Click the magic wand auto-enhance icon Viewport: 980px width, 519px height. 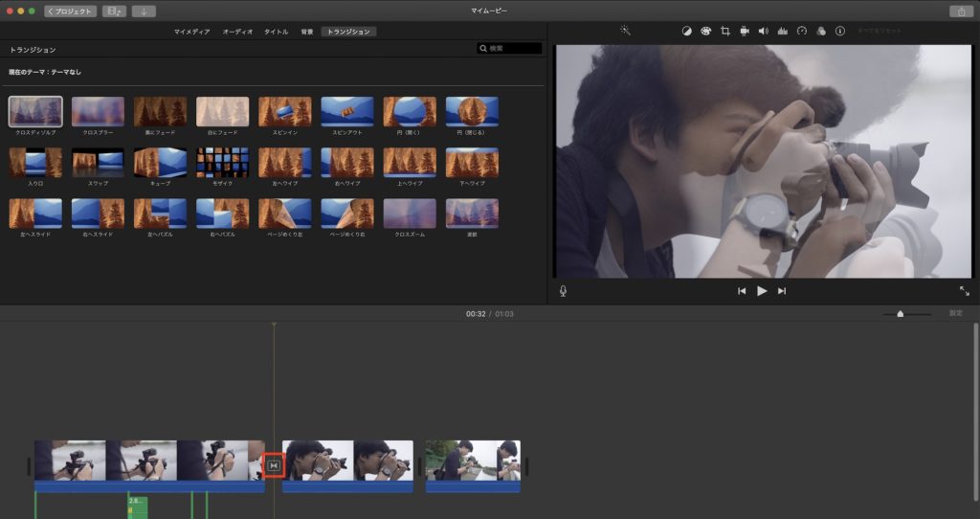pyautogui.click(x=625, y=31)
